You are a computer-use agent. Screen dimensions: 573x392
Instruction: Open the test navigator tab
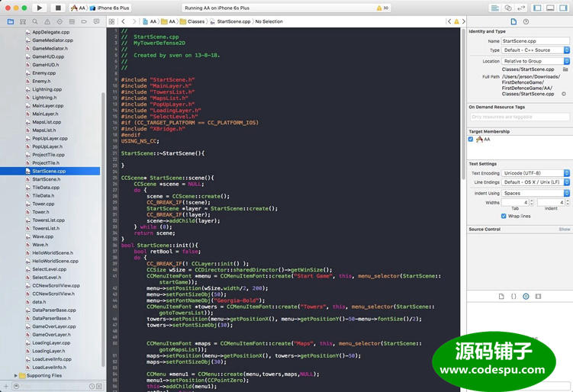click(60, 21)
